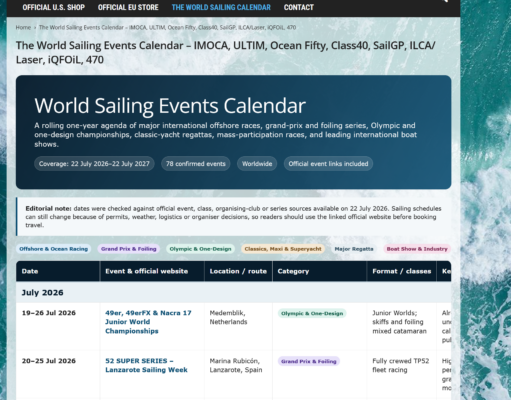Click the 78 confirmed events pill
511x400 pixels.
pyautogui.click(x=196, y=164)
